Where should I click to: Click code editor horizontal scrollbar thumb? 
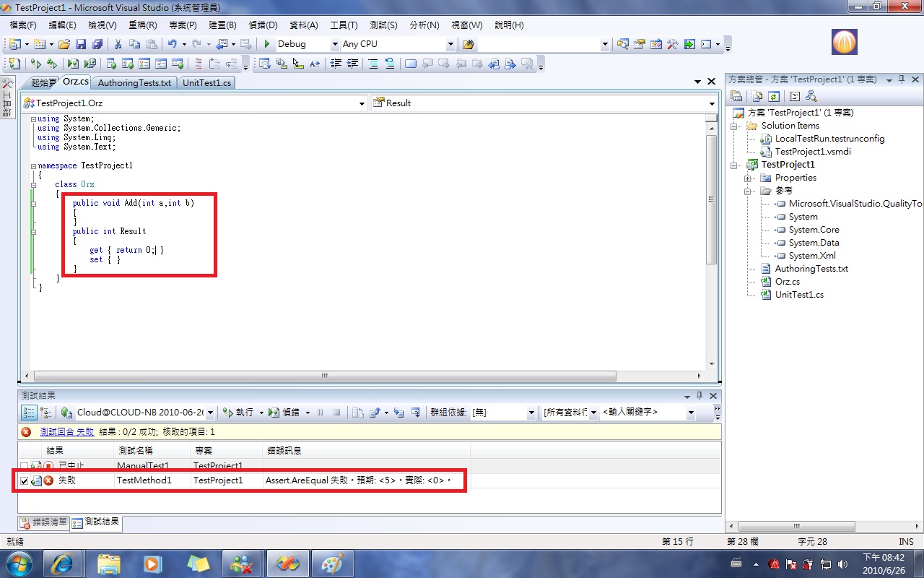coord(324,376)
